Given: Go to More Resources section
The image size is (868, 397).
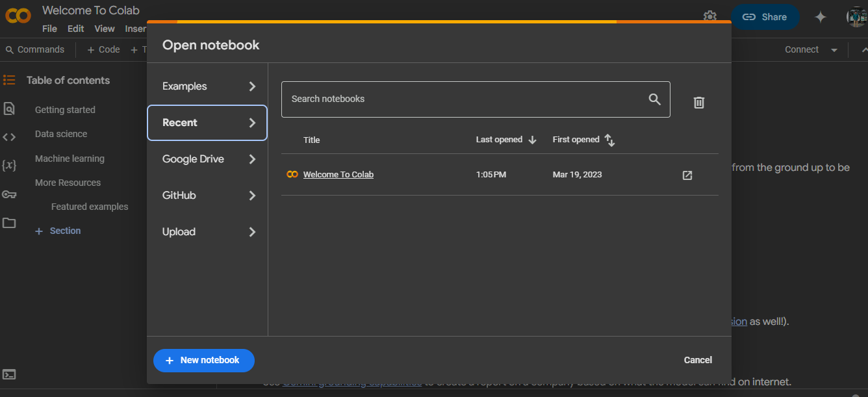Looking at the screenshot, I should pos(68,183).
